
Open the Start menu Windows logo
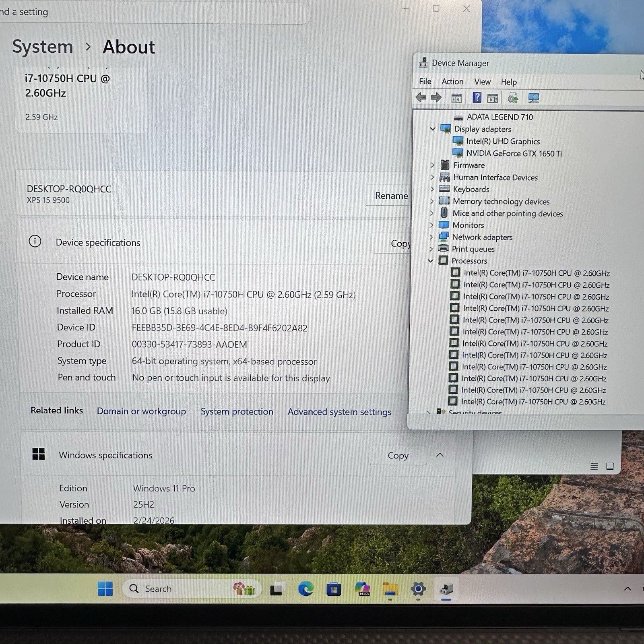[x=105, y=588]
